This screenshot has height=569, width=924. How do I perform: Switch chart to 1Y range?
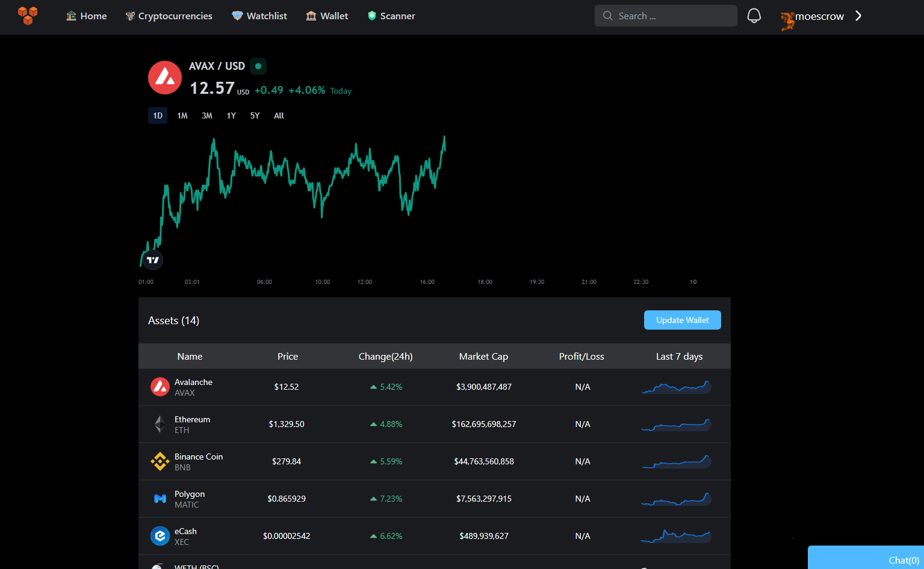[231, 115]
